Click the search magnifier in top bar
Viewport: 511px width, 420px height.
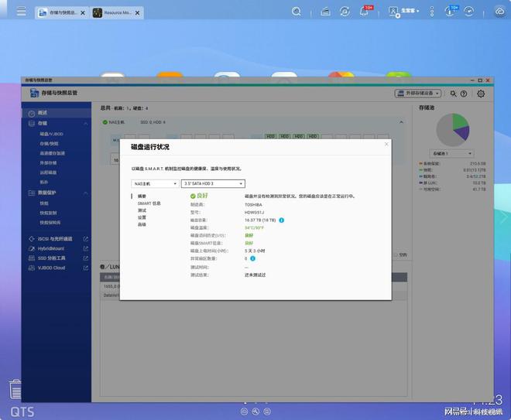(x=297, y=12)
